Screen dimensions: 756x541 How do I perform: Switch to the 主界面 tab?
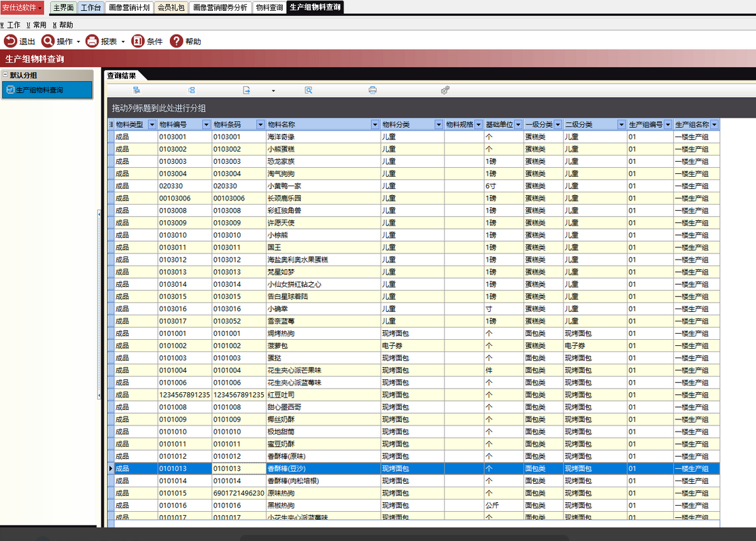click(63, 7)
